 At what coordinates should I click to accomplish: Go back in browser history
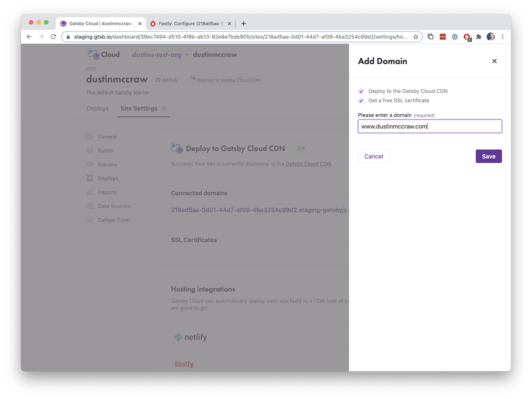tap(29, 37)
